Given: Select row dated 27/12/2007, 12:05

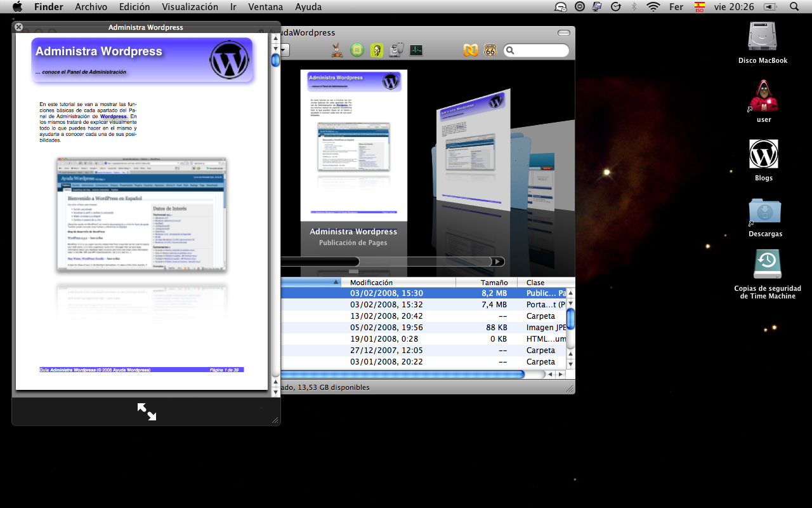Looking at the screenshot, I should pyautogui.click(x=423, y=351).
